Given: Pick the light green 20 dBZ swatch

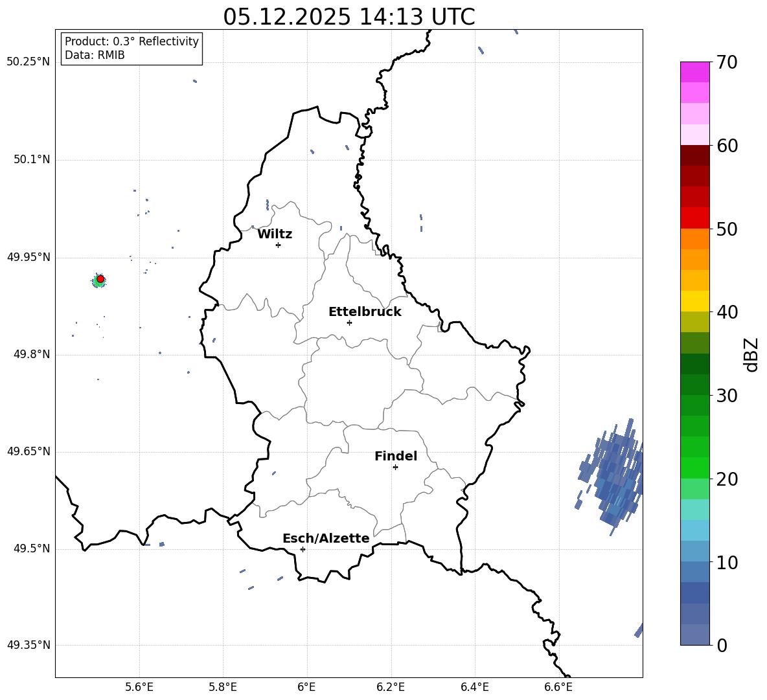Looking at the screenshot, I should click(695, 489).
